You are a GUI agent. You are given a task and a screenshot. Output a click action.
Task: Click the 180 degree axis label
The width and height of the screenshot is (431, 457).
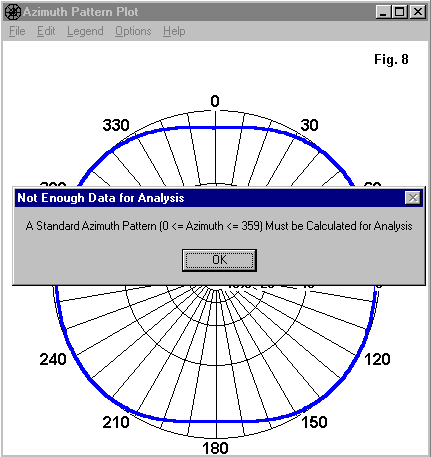(215, 448)
